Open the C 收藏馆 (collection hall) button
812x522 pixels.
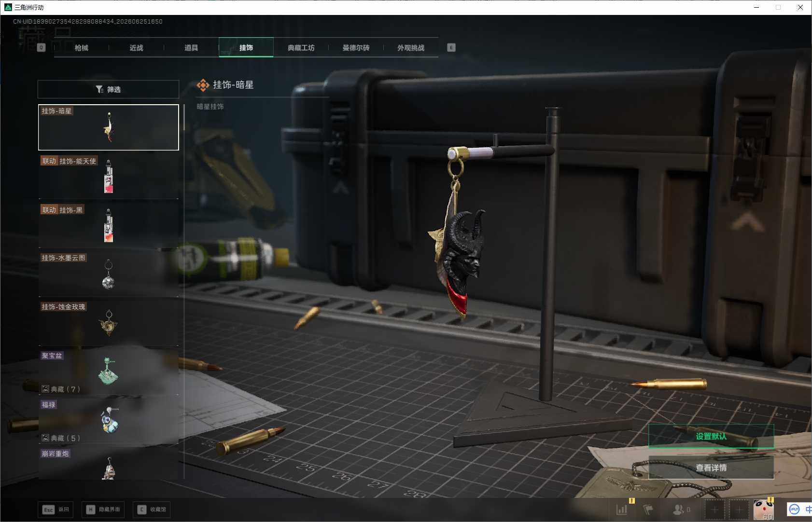(x=152, y=509)
